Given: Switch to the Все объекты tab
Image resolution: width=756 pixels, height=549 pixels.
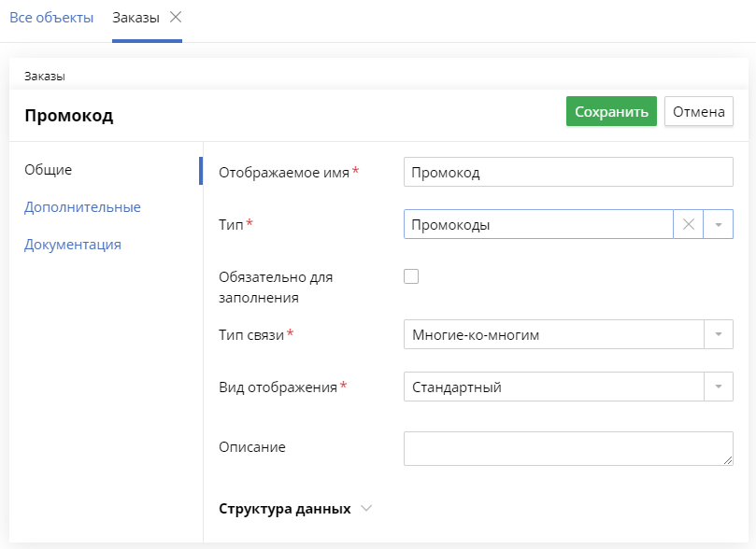Looking at the screenshot, I should point(51,16).
